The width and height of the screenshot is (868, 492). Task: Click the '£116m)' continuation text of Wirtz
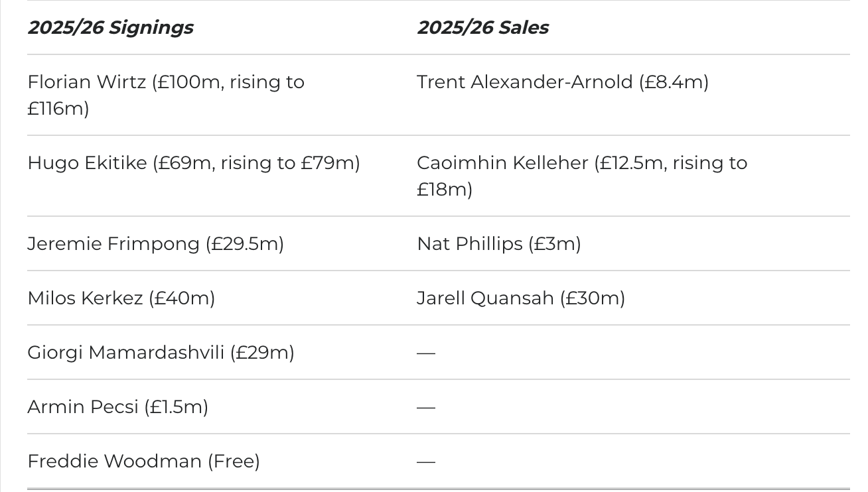(58, 109)
